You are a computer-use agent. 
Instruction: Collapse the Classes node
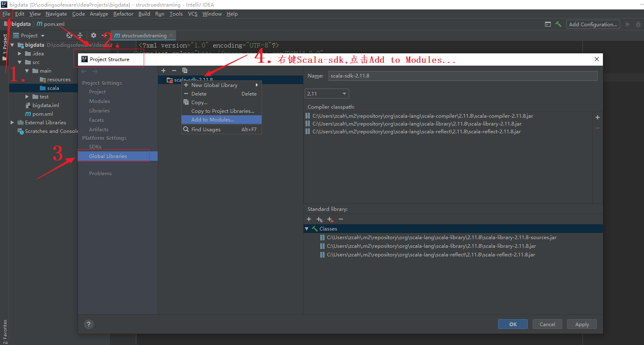pyautogui.click(x=307, y=228)
